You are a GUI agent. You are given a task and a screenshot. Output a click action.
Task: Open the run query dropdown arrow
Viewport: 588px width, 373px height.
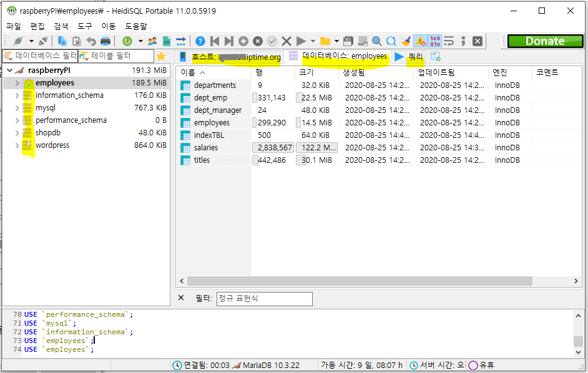click(x=313, y=41)
